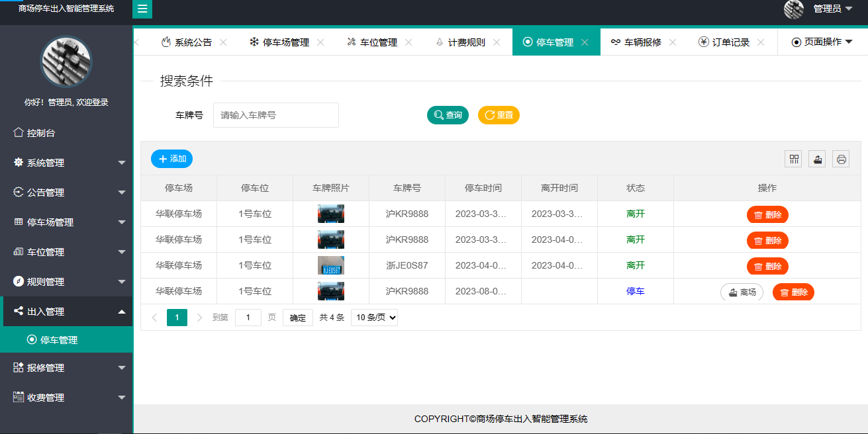Toggle the sidebar hamburger menu icon

[x=142, y=9]
